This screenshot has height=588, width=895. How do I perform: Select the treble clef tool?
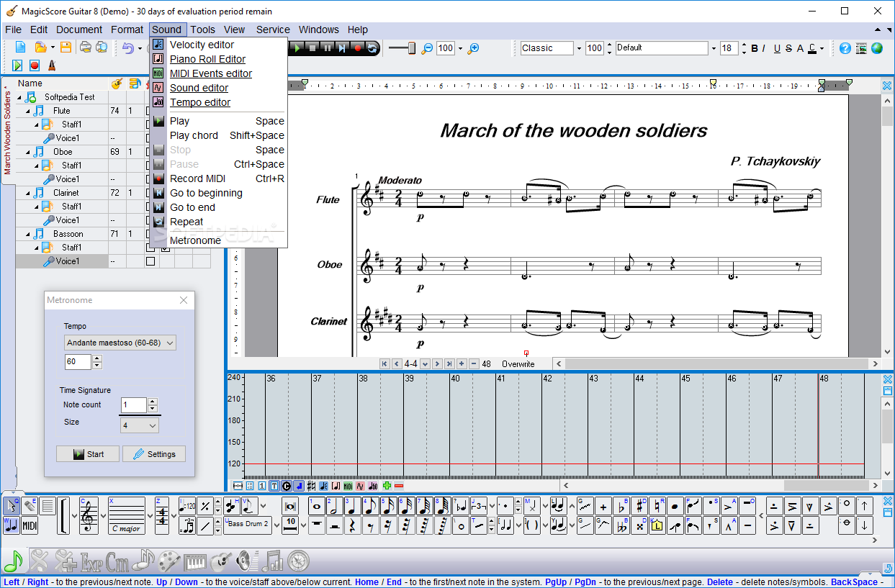pos(89,515)
